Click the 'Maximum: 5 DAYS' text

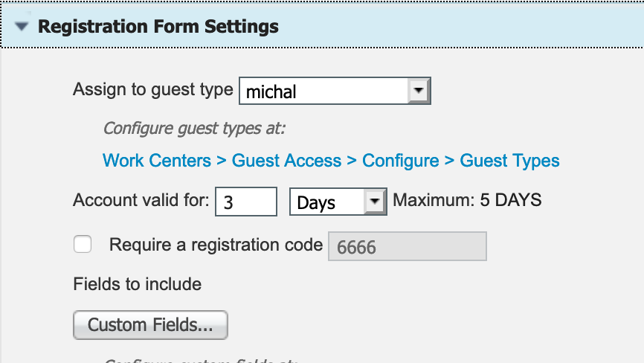pyautogui.click(x=467, y=200)
